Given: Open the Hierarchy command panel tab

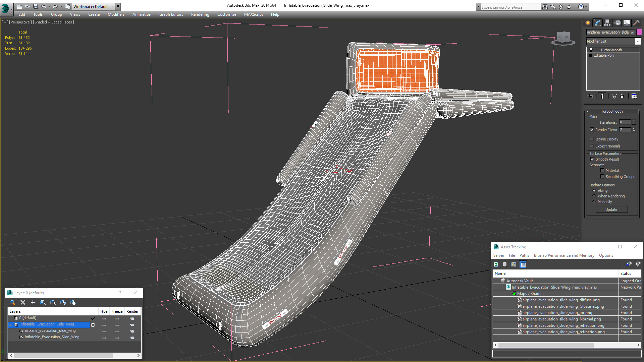Looking at the screenshot, I should [x=607, y=23].
